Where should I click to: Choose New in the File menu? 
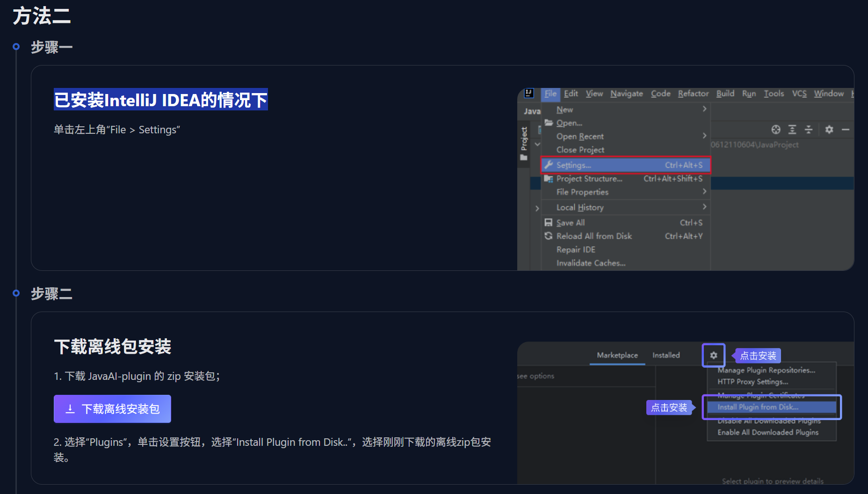[626, 109]
